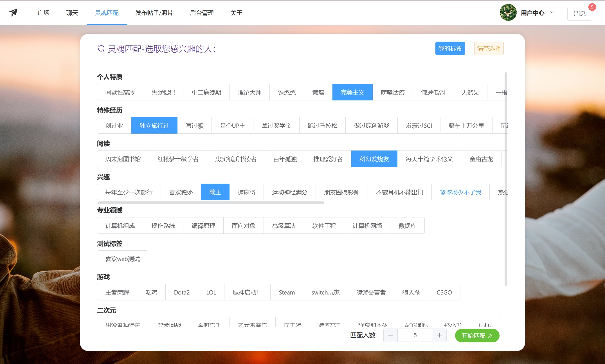Open the 广场 menu item
The image size is (605, 364).
43,13
